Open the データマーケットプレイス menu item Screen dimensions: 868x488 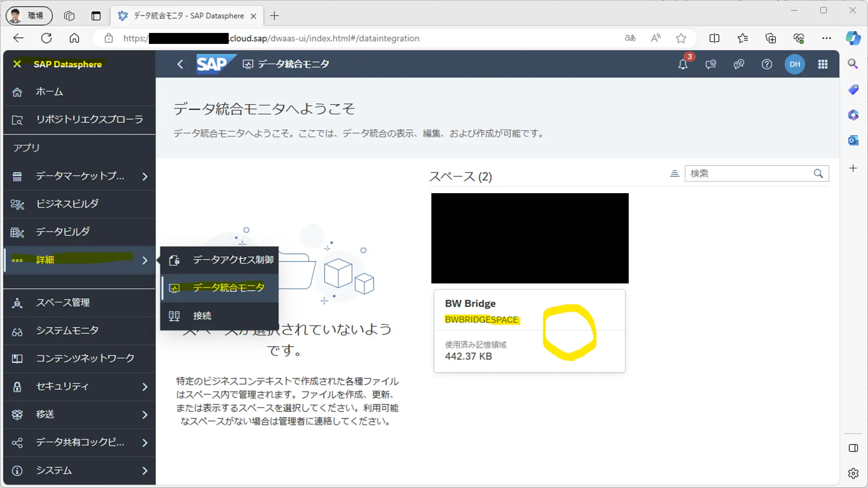79,176
